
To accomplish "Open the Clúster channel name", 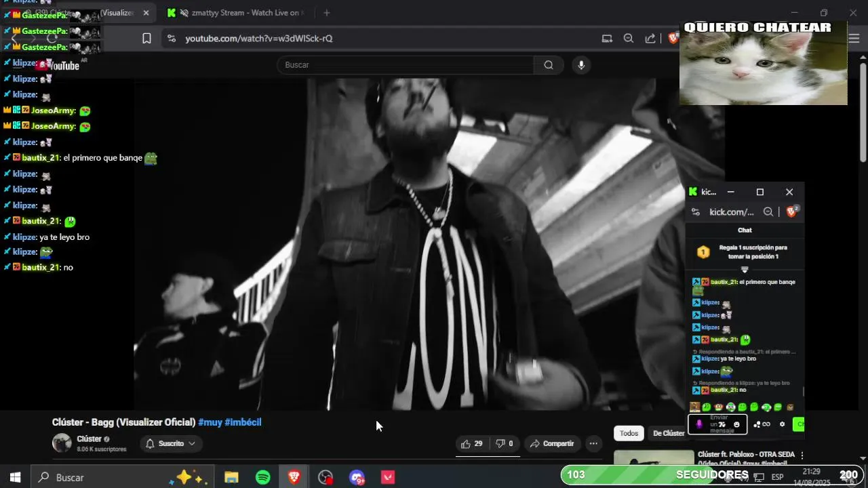I will (89, 439).
